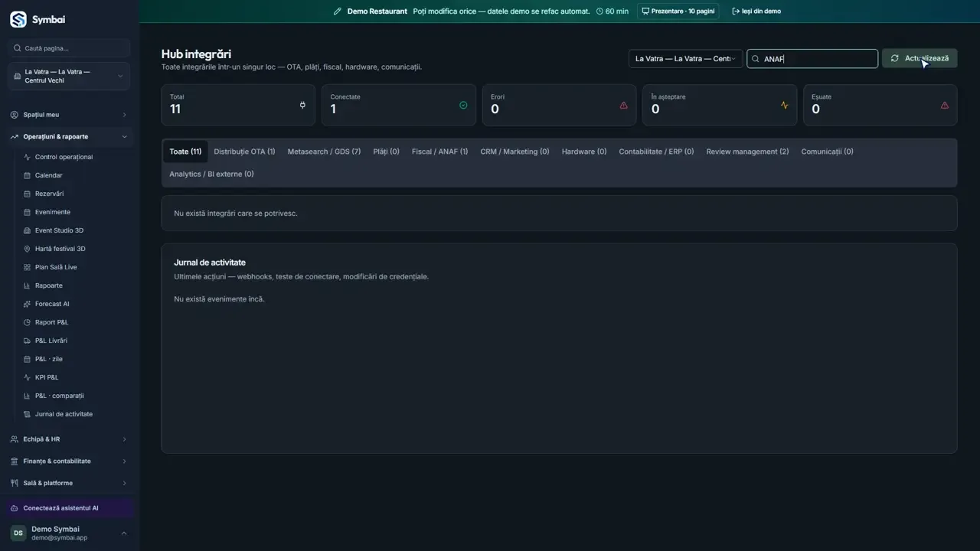Click the Actualizează refresh button
980x551 pixels.
pos(920,58)
